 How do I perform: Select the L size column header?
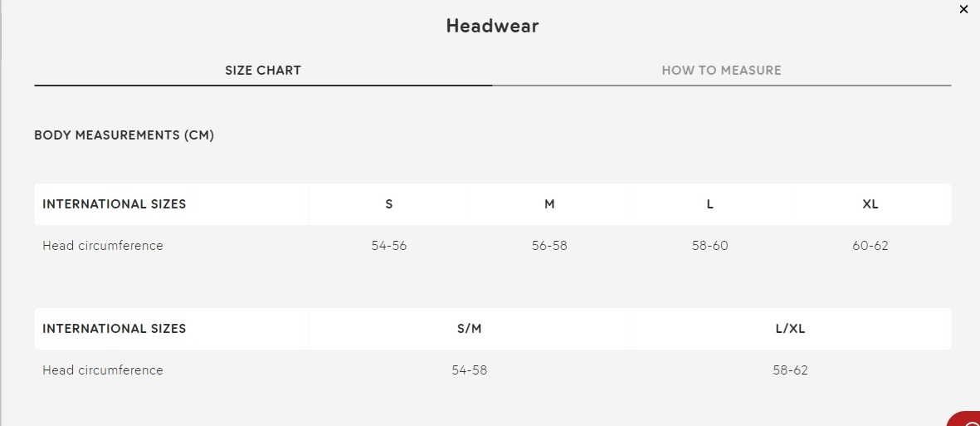710,204
